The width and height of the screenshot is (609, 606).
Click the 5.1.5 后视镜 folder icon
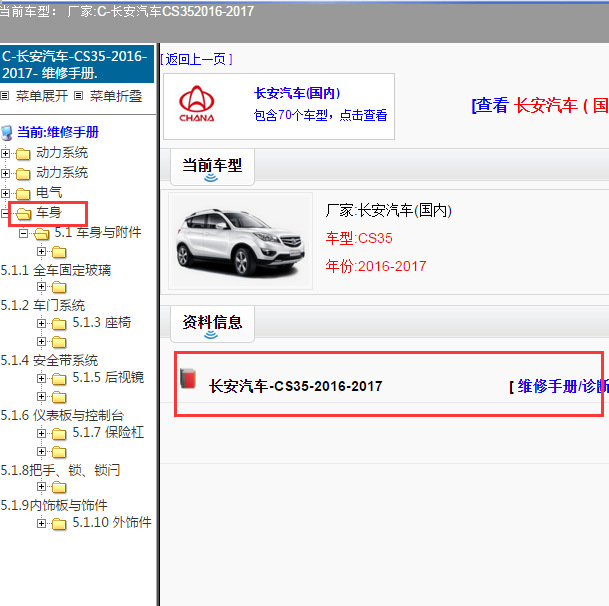point(59,378)
